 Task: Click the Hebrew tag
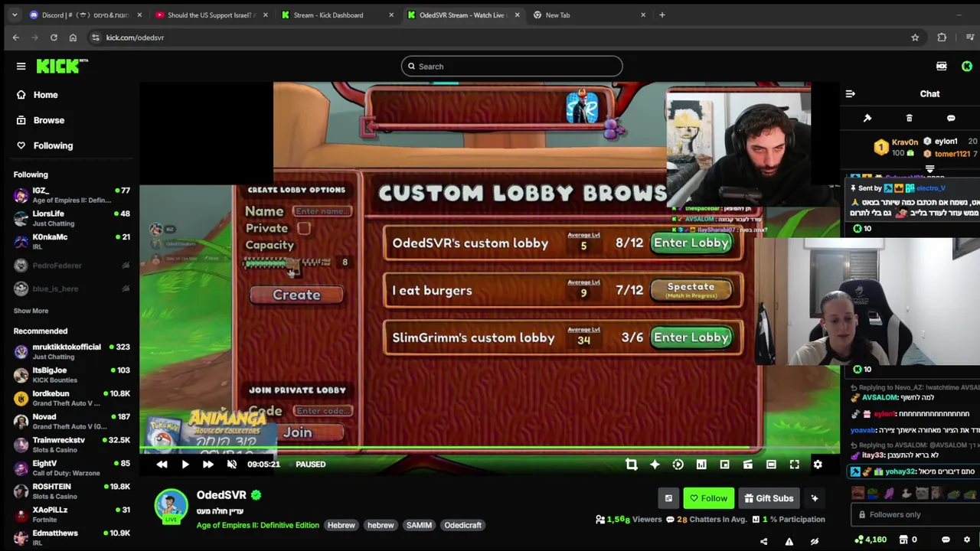click(341, 525)
